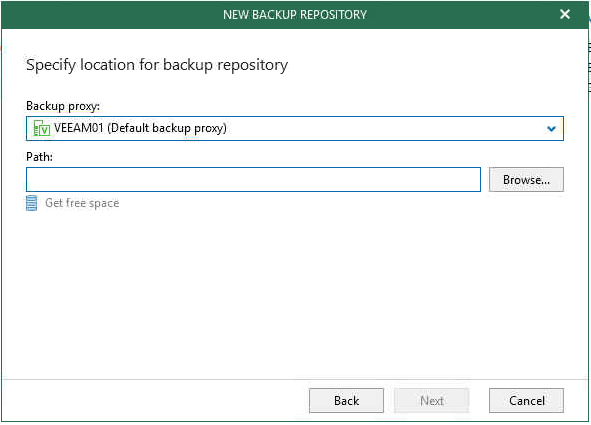This screenshot has height=425, width=591.
Task: Click the Veeam server icon beside VEEAM01
Action: tap(41, 128)
